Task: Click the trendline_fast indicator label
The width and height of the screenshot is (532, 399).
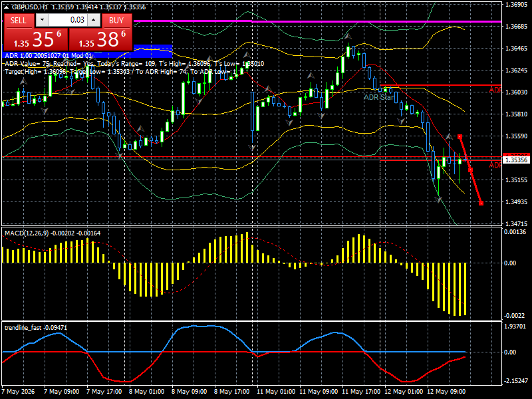Action: pos(36,327)
